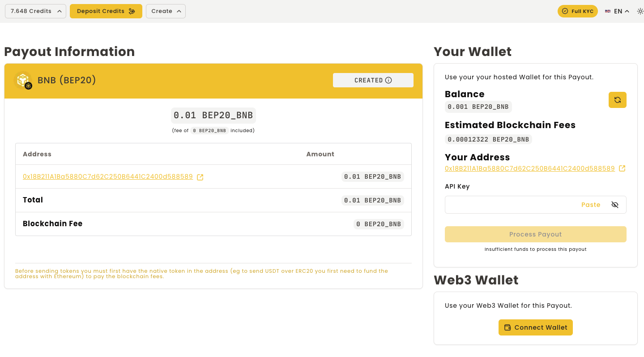Expand the 7.648 Credits dropdown
The width and height of the screenshot is (644, 357).
point(35,11)
